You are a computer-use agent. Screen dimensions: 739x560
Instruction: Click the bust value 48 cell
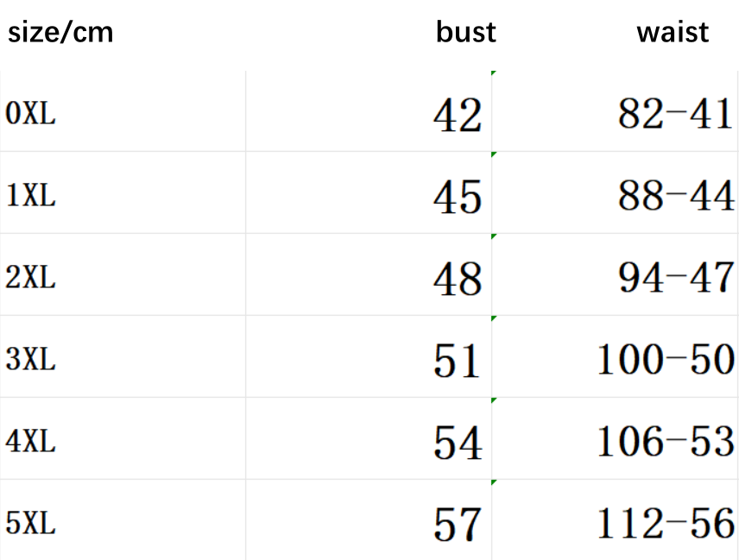pyautogui.click(x=457, y=279)
